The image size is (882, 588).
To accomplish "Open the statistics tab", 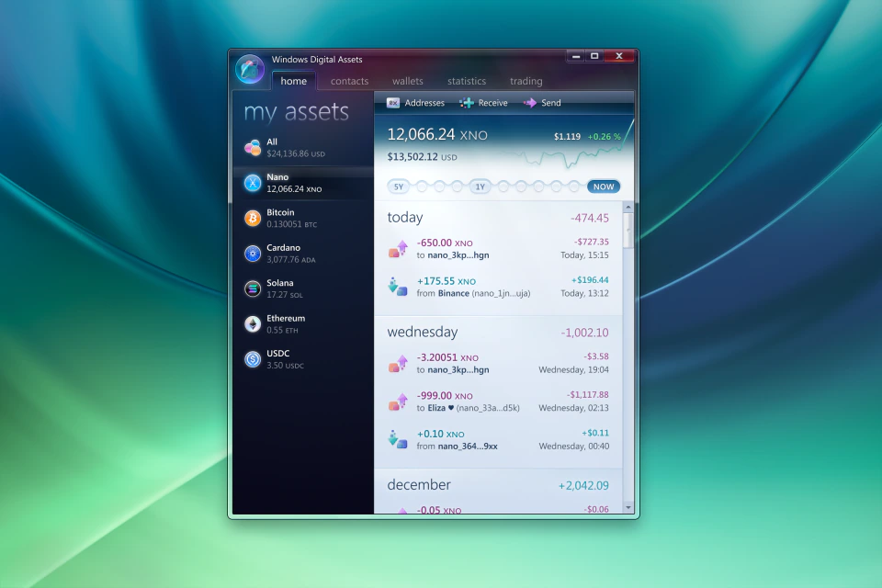I will tap(467, 81).
